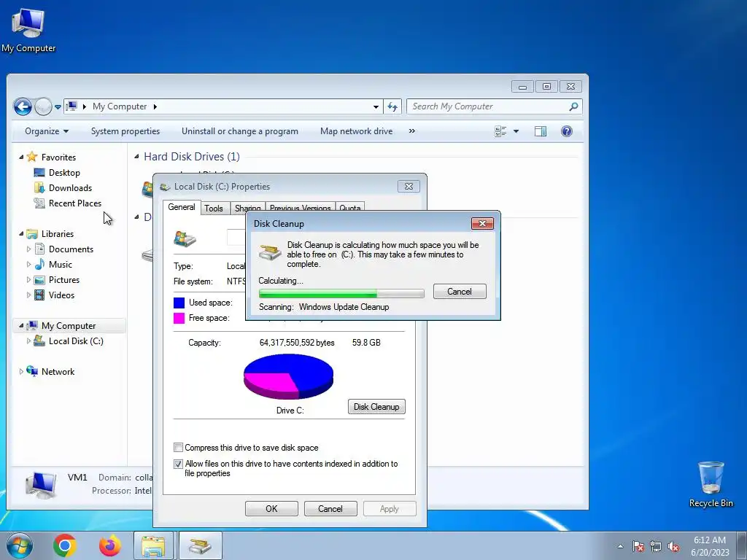This screenshot has height=560, width=747.
Task: Close the Disk Cleanup dialog
Action: coord(482,224)
